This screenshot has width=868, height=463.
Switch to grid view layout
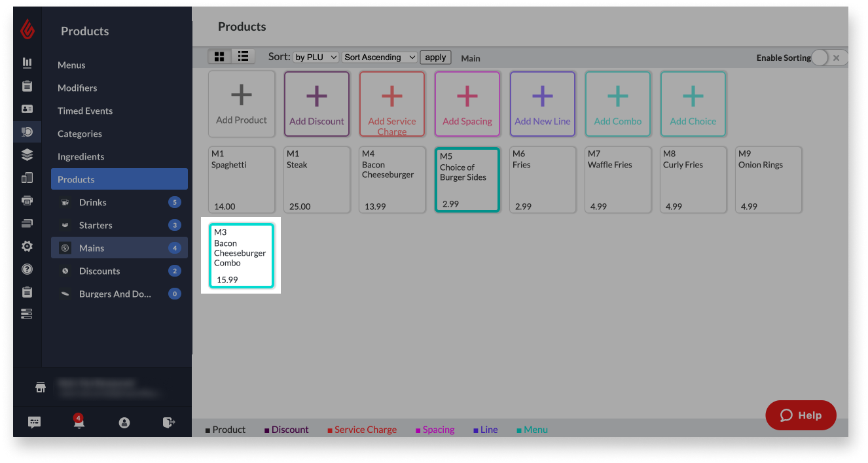[219, 57]
